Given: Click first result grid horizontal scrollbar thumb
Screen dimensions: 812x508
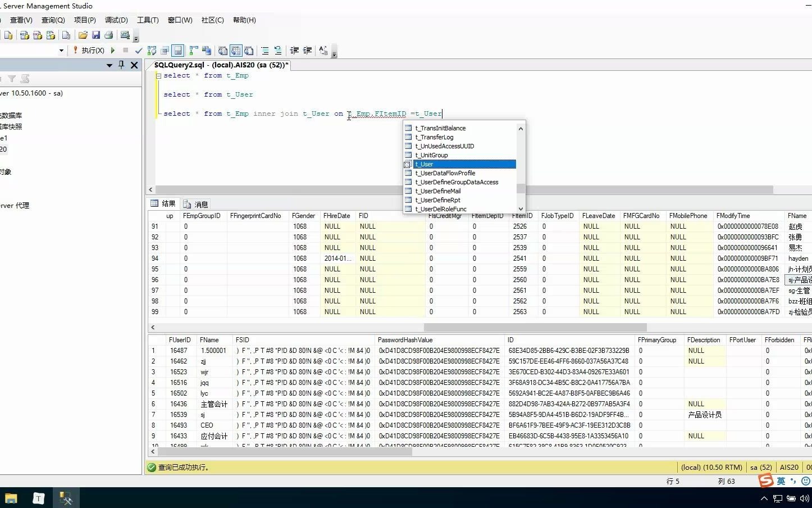Looking at the screenshot, I should pyautogui.click(x=535, y=327).
